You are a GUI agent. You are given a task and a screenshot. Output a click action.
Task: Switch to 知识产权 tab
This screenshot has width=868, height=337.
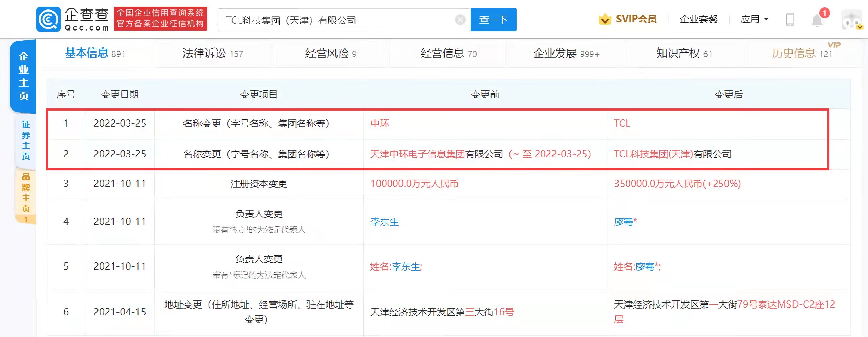(x=684, y=53)
